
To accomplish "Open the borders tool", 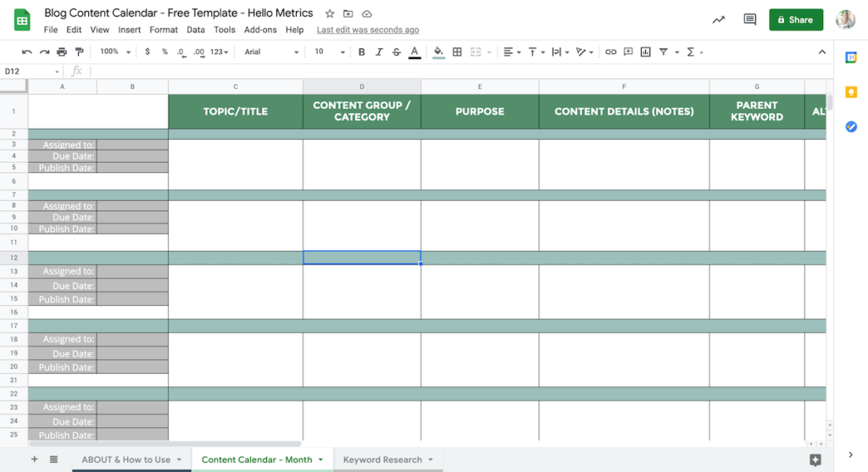I will [x=457, y=52].
